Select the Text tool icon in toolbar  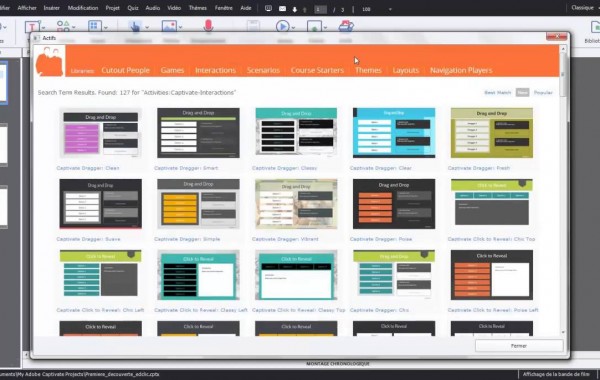pyautogui.click(x=32, y=26)
